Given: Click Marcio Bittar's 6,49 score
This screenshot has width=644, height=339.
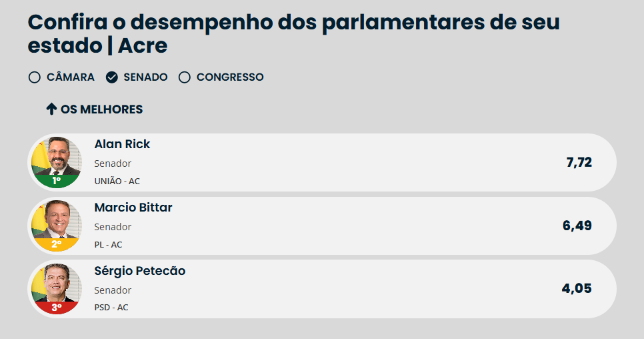Looking at the screenshot, I should click(577, 226).
